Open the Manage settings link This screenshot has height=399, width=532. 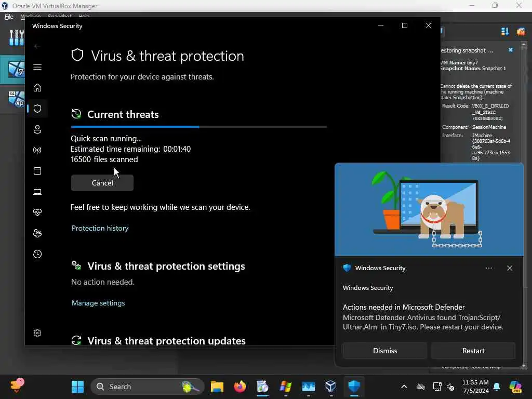98,303
